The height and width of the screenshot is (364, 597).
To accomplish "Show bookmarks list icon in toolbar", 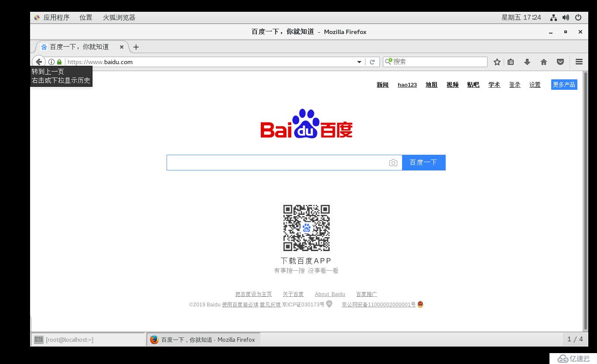I will click(x=511, y=62).
